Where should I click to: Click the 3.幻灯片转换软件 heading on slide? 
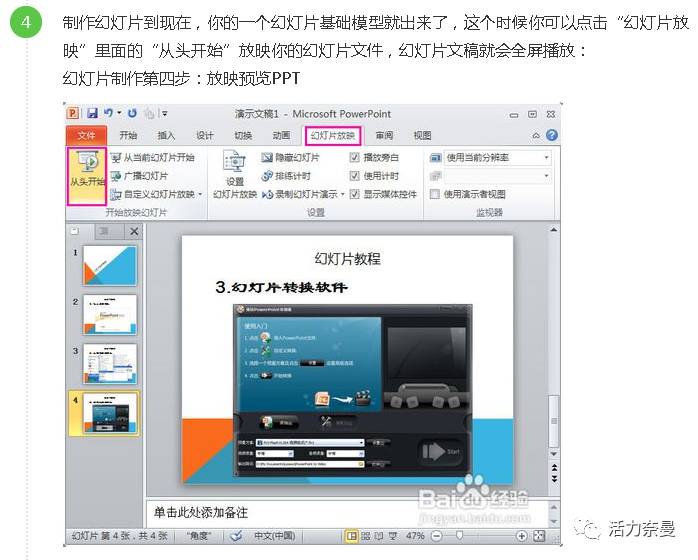point(281,287)
